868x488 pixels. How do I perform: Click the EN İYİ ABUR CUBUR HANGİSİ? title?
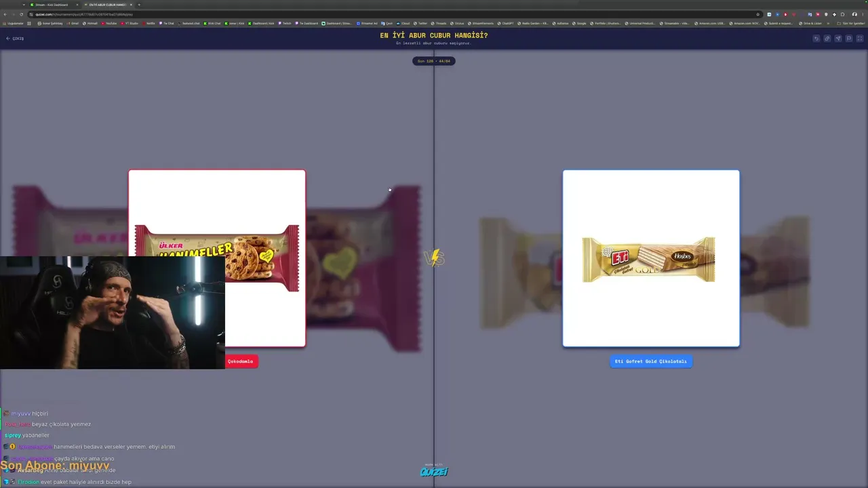pyautogui.click(x=434, y=35)
